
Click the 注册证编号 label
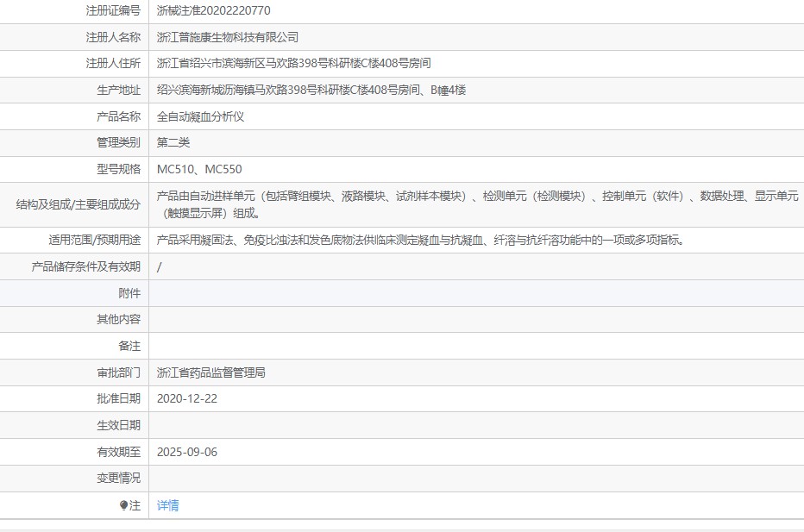point(113,10)
